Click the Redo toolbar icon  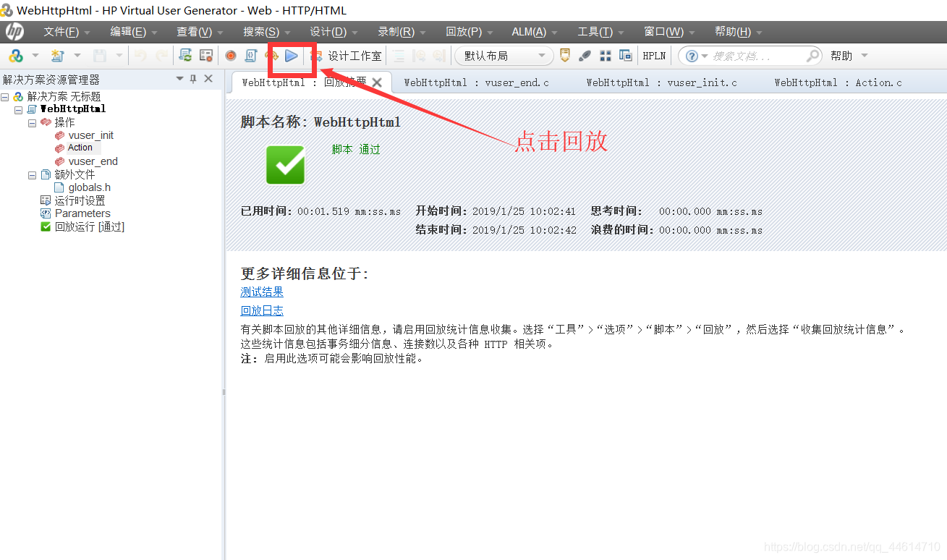[x=161, y=56]
